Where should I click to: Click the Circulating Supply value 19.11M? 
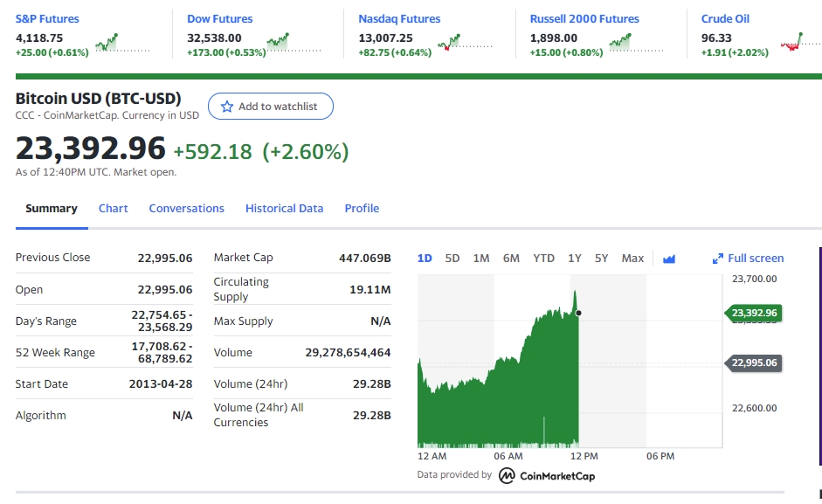370,289
